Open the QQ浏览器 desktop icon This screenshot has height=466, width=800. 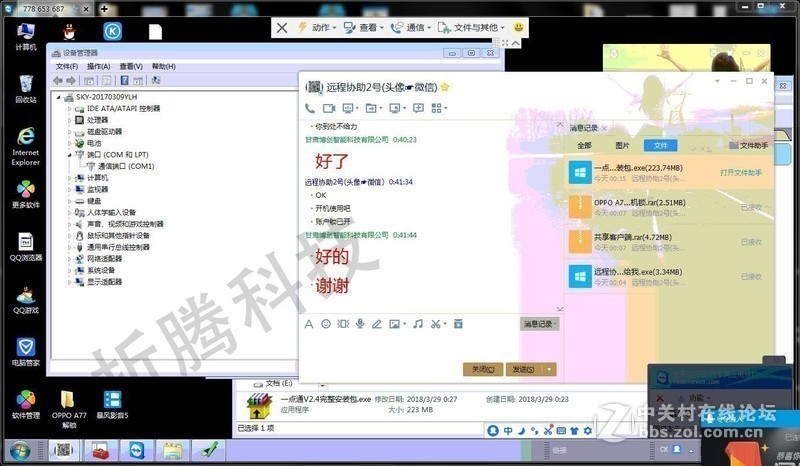click(x=26, y=247)
